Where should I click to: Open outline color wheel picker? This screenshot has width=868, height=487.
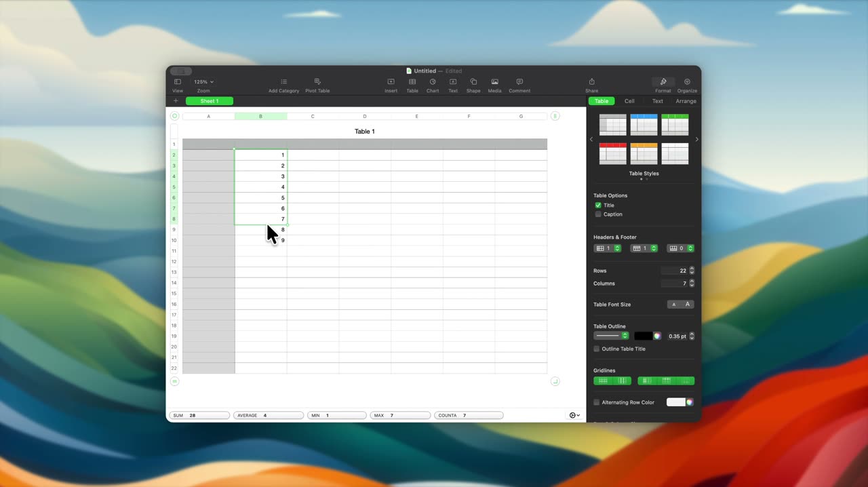point(657,336)
